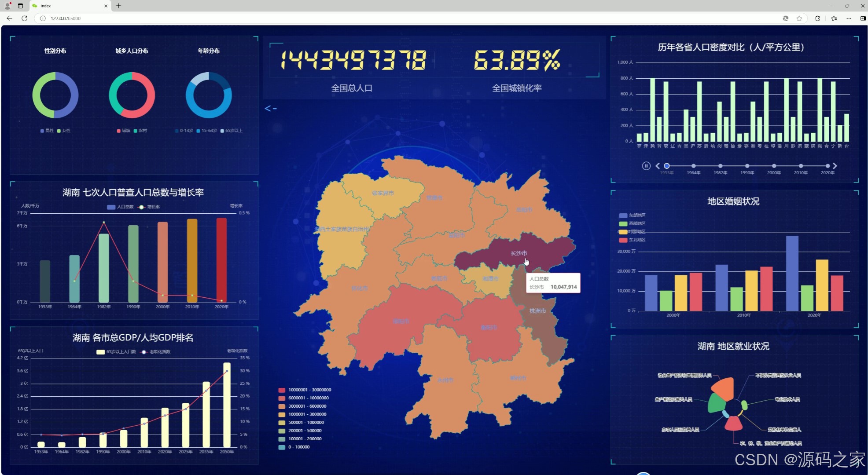Toggle the 男性 legend item
The image size is (868, 475).
coord(47,131)
